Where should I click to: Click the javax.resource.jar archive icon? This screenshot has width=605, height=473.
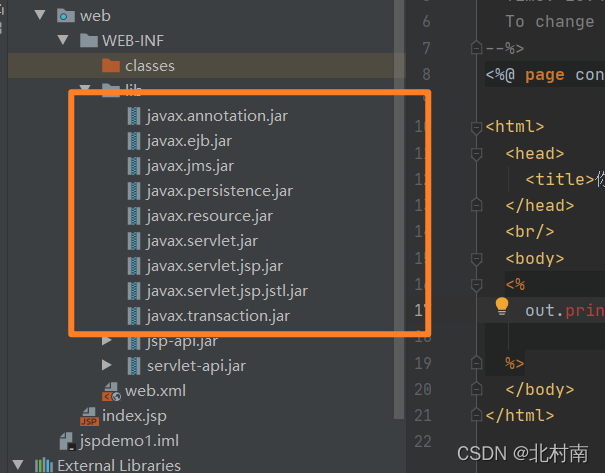click(134, 216)
